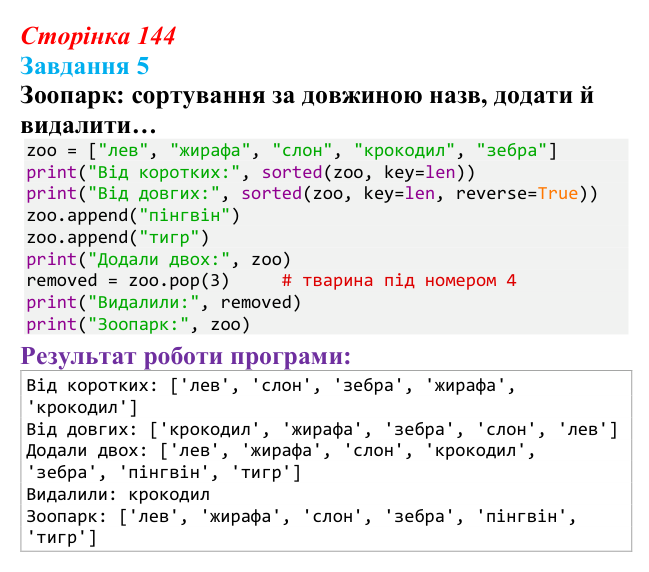Screen dimensions: 649x572
Task: Click the title continuation 'видалити…'
Action: pos(89,125)
